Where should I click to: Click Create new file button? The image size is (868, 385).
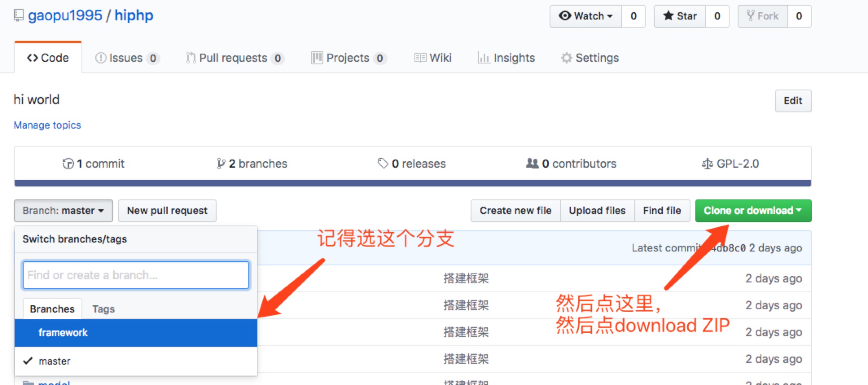click(515, 211)
